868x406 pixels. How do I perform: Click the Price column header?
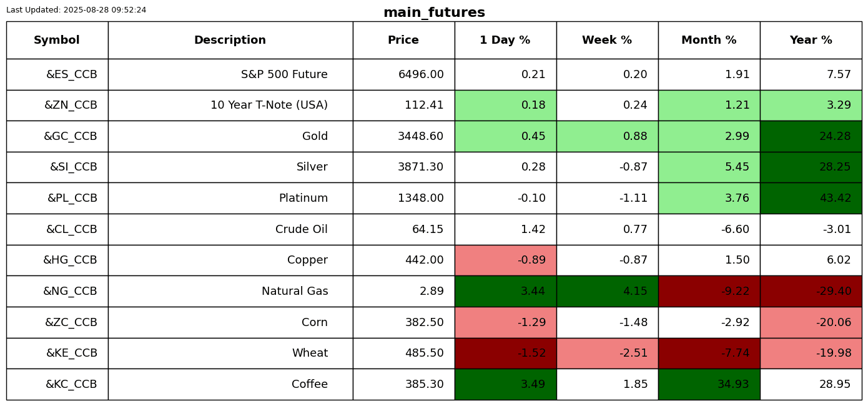403,41
